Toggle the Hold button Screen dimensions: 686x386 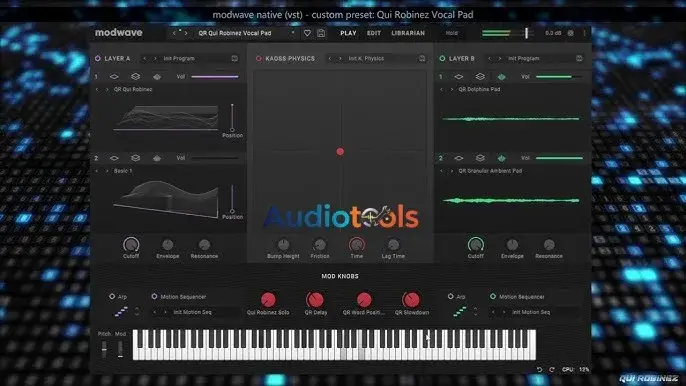(x=452, y=33)
